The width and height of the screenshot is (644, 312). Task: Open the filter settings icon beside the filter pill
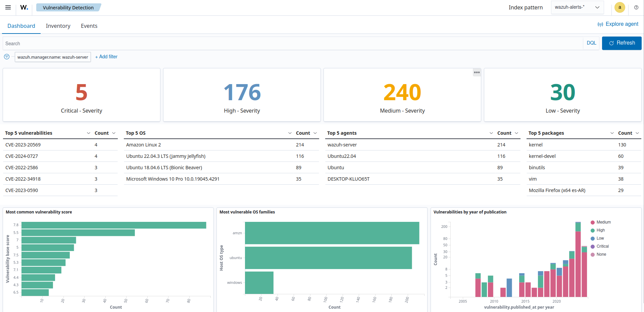tap(7, 57)
